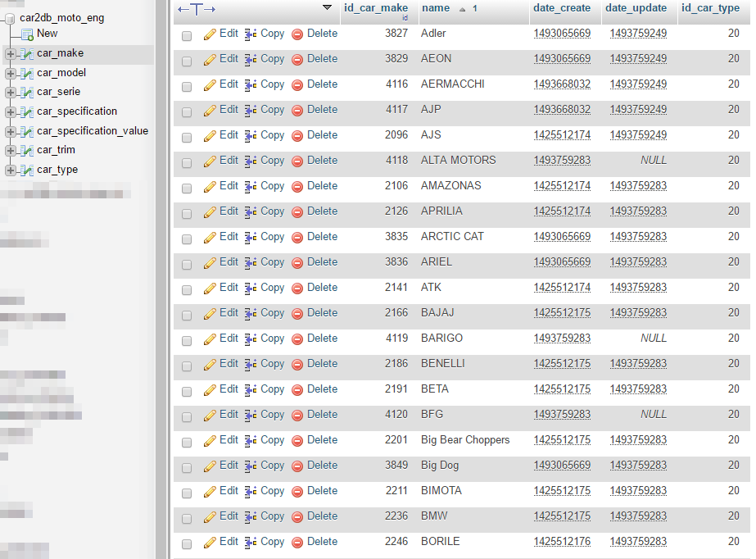Tick the AERMACCHI row checkbox

(x=187, y=87)
